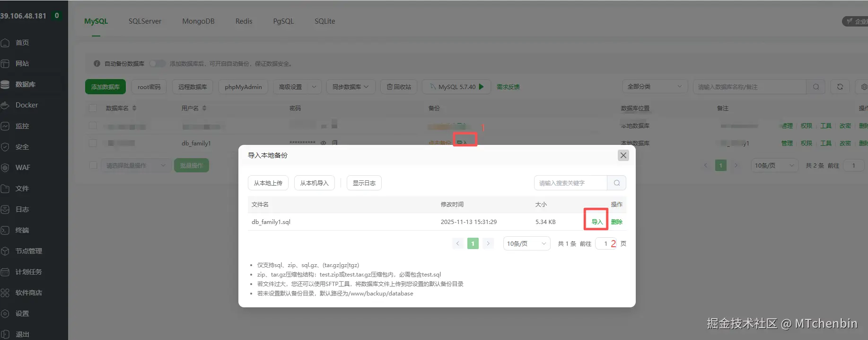
Task: Click the info icon beside 自动备份数据库
Action: point(97,63)
